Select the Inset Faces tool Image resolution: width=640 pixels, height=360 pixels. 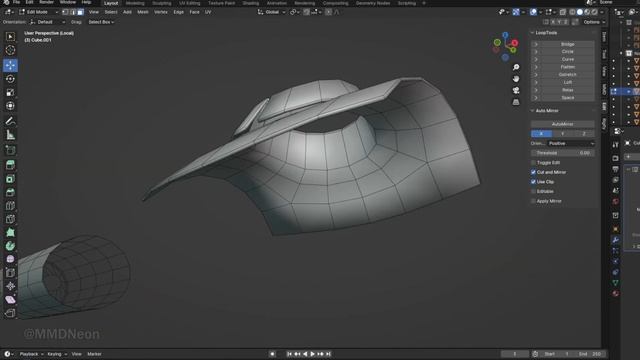pyautogui.click(x=10, y=179)
